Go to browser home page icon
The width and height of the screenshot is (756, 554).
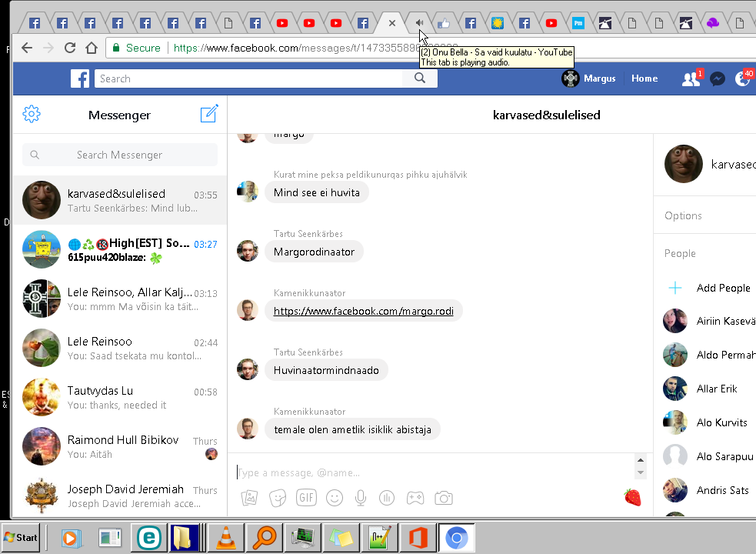pos(92,48)
